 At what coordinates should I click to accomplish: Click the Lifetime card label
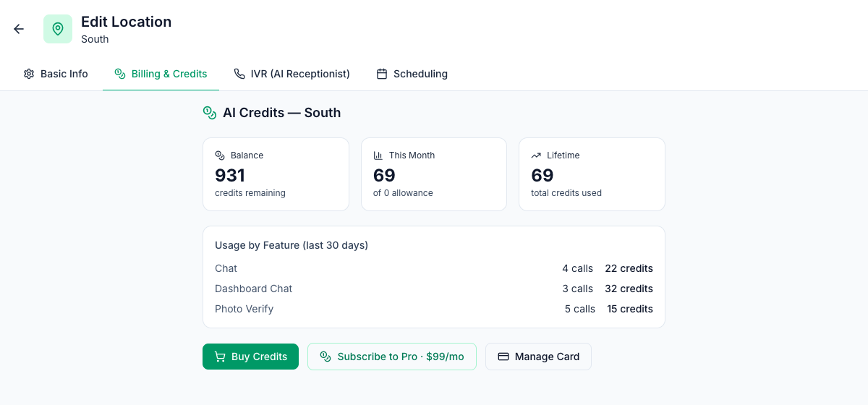click(563, 155)
